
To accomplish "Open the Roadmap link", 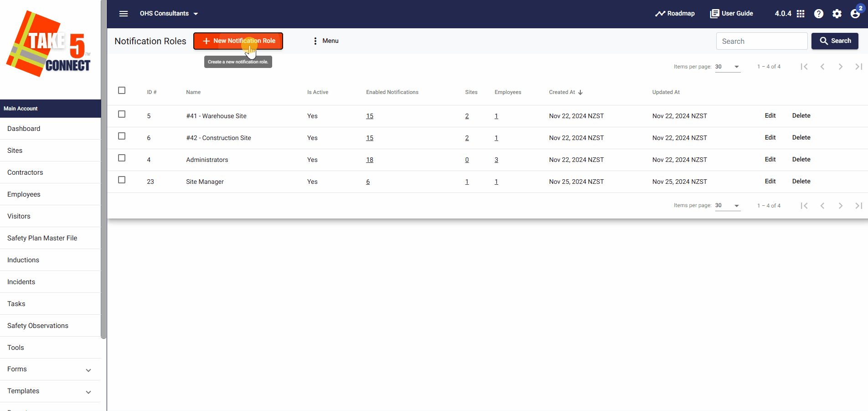I will tap(675, 14).
